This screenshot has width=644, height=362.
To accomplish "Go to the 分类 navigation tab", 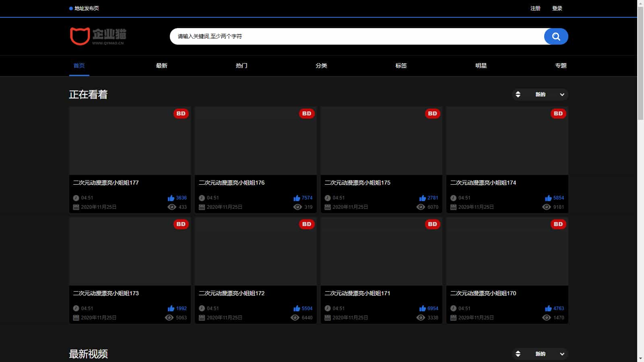I will coord(321,66).
